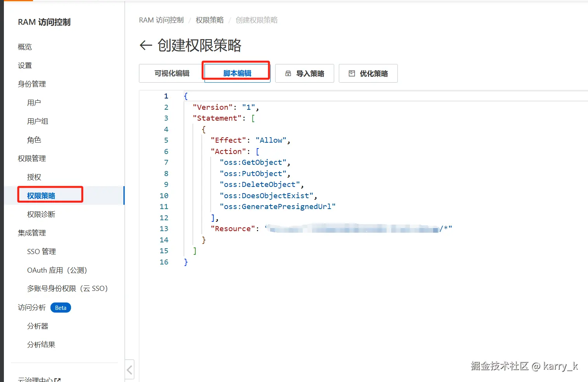Click the Beta badge next to 访问分析
Viewport: 588px width, 382px height.
pyautogui.click(x=61, y=308)
